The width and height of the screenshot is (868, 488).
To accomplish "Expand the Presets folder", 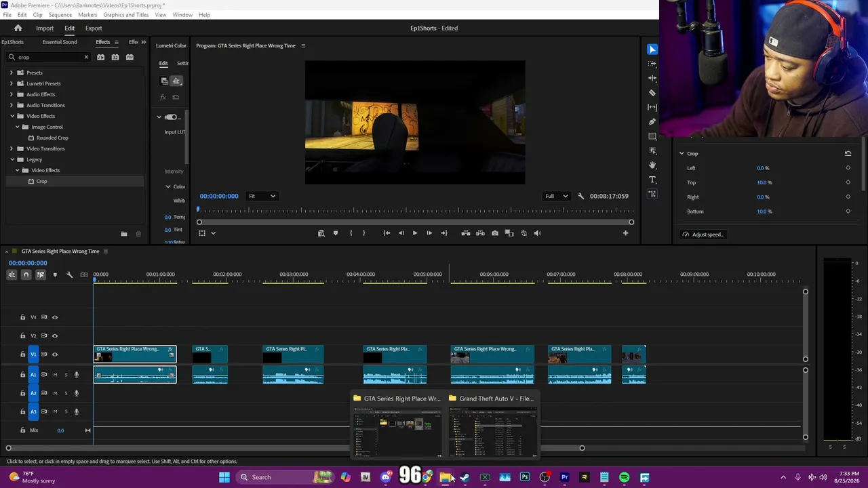I will [x=12, y=73].
